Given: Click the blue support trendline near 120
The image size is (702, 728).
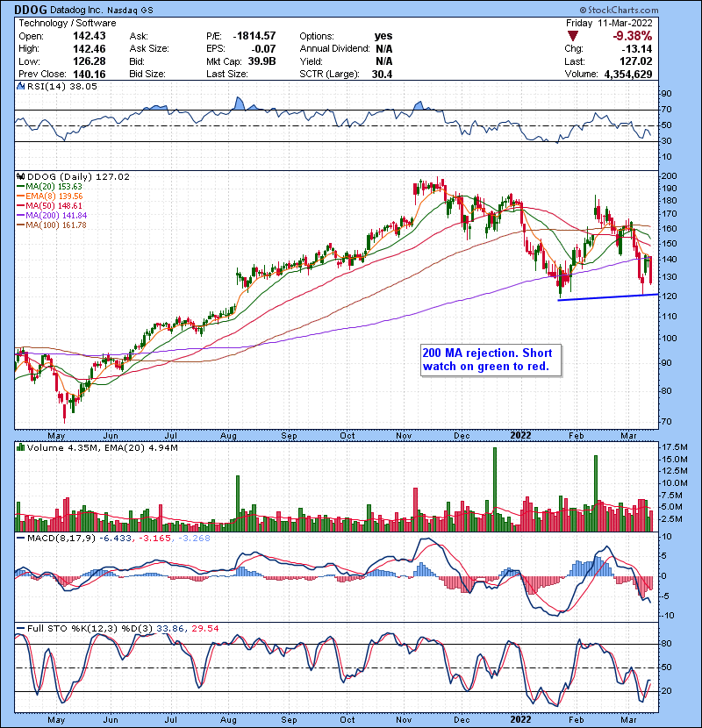Looking at the screenshot, I should pos(608,297).
